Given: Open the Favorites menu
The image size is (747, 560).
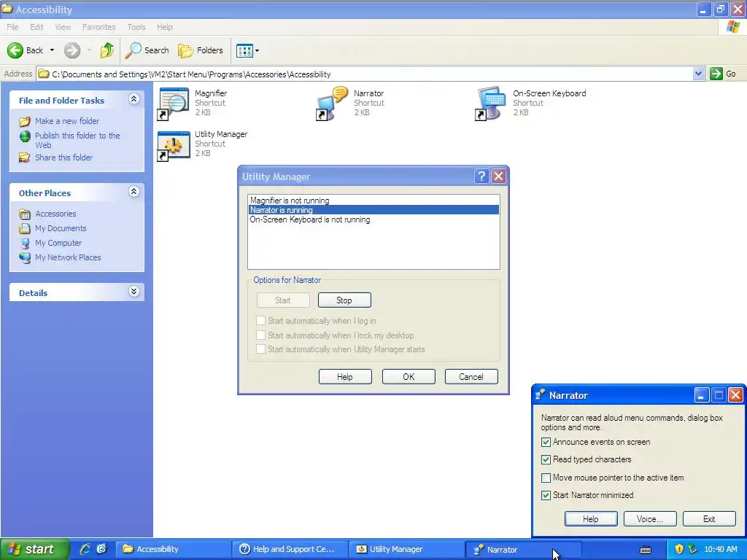Looking at the screenshot, I should [x=98, y=27].
